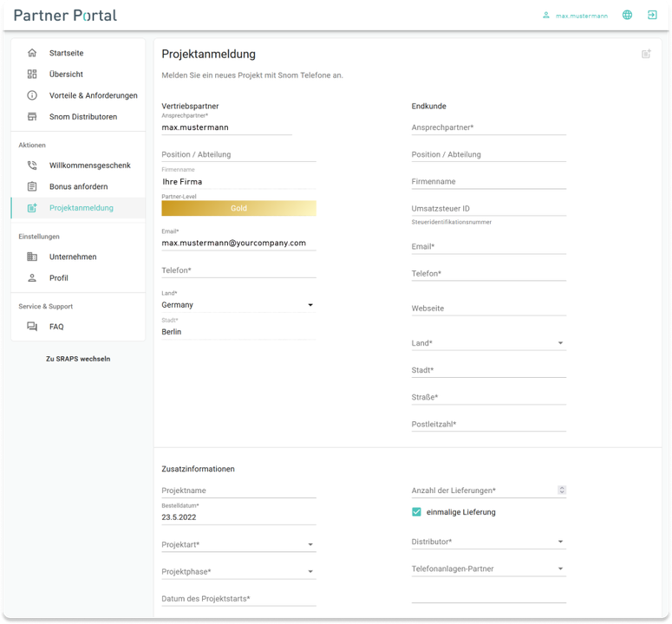This screenshot has width=672, height=624.
Task: Uncheck the einmalige Lieferung checkbox
Action: [x=417, y=512]
